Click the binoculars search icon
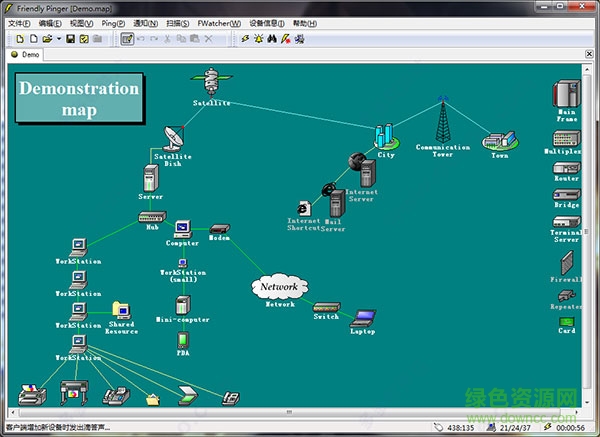The image size is (600, 437). pos(272,39)
